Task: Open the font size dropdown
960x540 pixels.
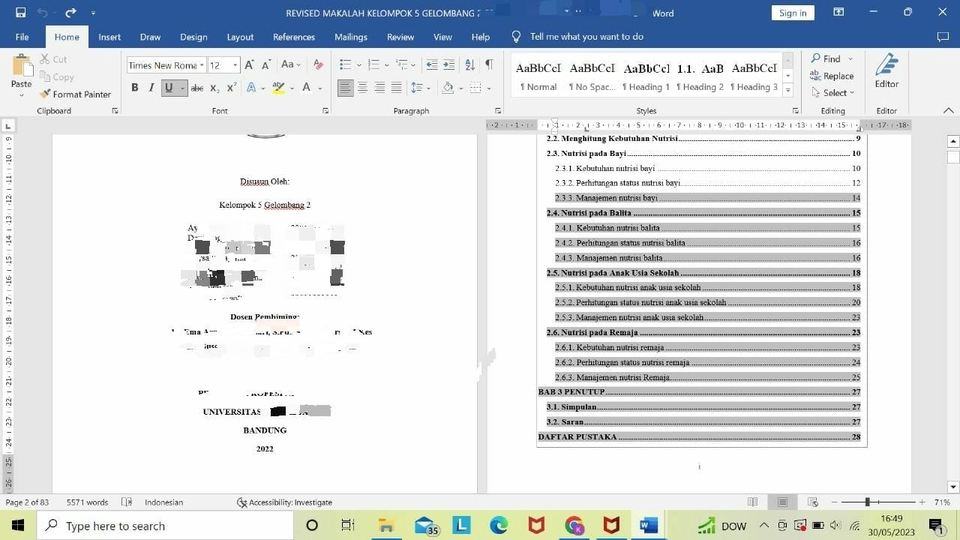Action: 235,65
